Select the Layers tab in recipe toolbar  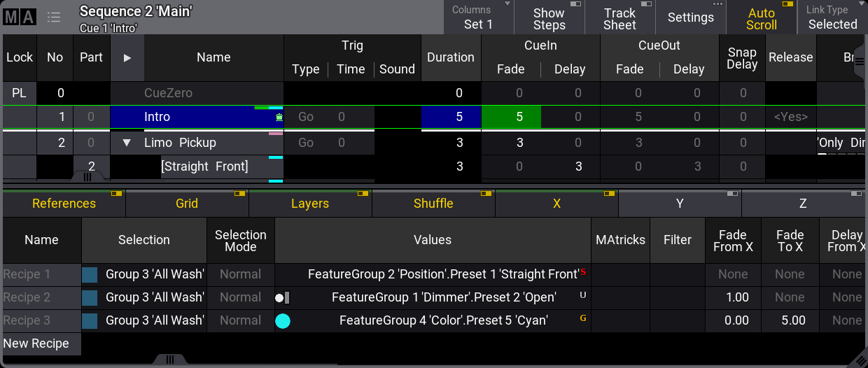point(310,204)
